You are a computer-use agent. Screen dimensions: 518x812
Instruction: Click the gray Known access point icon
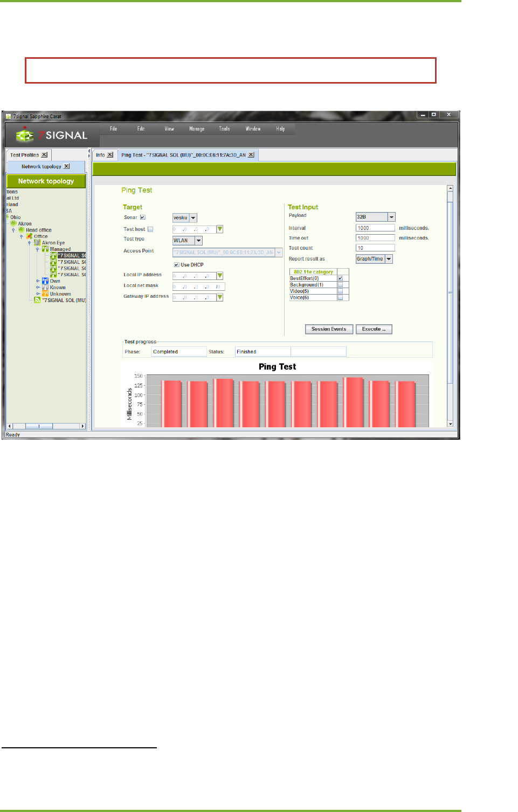coord(45,288)
